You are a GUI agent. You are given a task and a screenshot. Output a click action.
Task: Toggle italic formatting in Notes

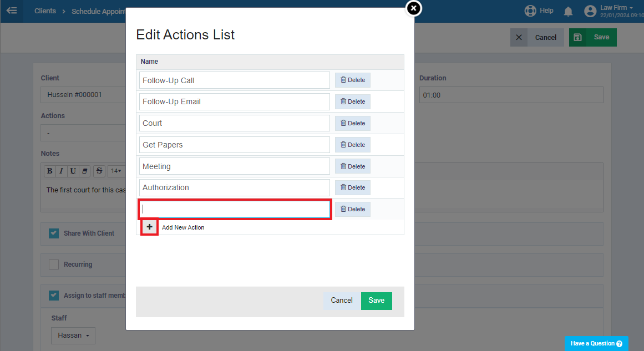(x=61, y=171)
